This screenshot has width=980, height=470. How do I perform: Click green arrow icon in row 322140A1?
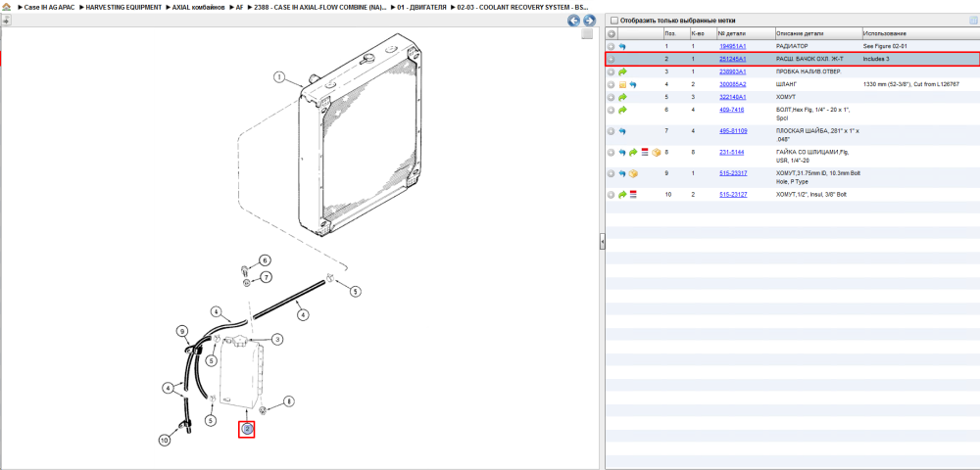pyautogui.click(x=622, y=97)
